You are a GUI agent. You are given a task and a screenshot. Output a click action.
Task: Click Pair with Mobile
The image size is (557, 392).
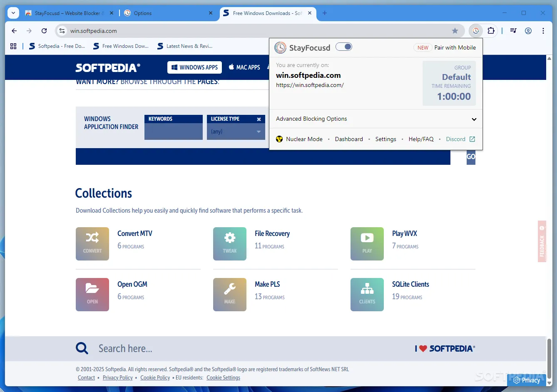tap(455, 47)
